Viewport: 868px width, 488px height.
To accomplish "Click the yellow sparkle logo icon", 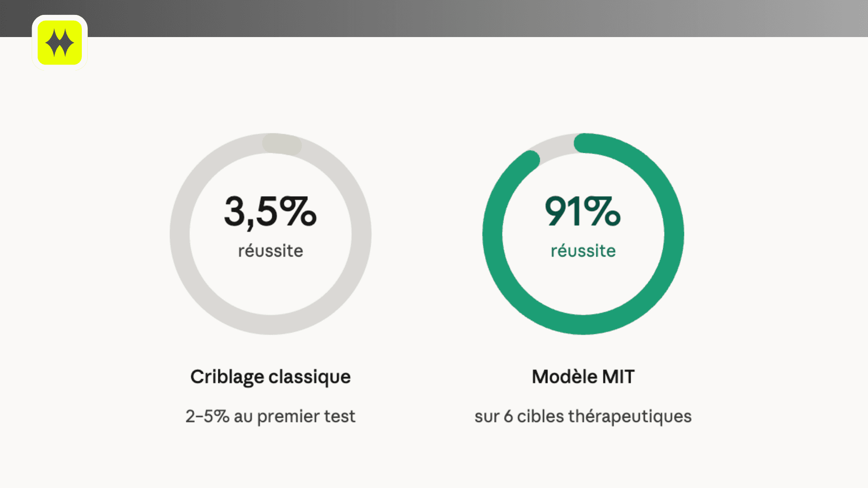I will [x=60, y=42].
